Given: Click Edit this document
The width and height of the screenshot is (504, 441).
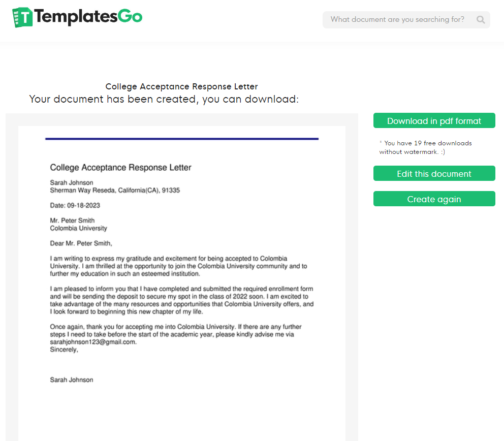Looking at the screenshot, I should [x=434, y=173].
